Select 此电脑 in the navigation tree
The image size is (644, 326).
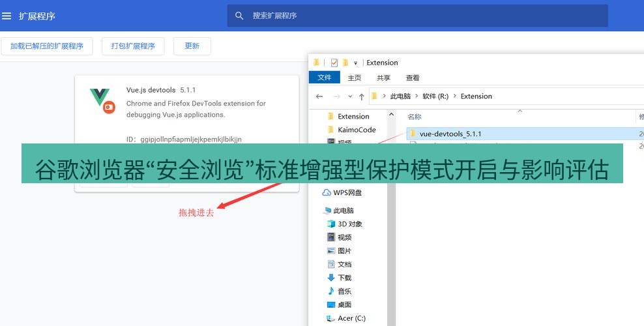pyautogui.click(x=344, y=211)
